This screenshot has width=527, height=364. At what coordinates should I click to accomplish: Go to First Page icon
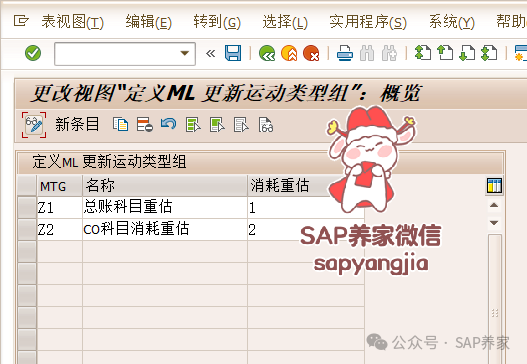tap(423, 53)
